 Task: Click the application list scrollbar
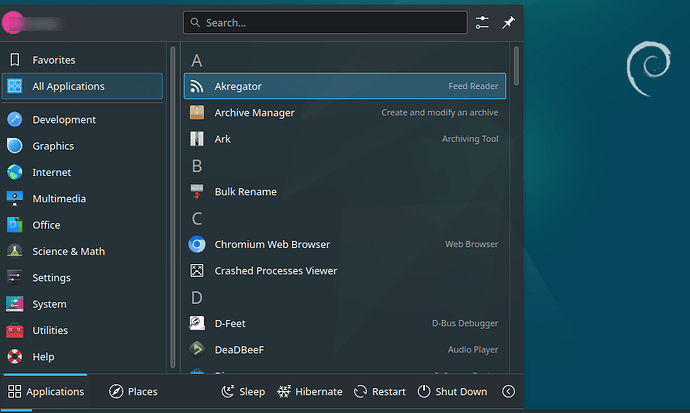click(516, 66)
